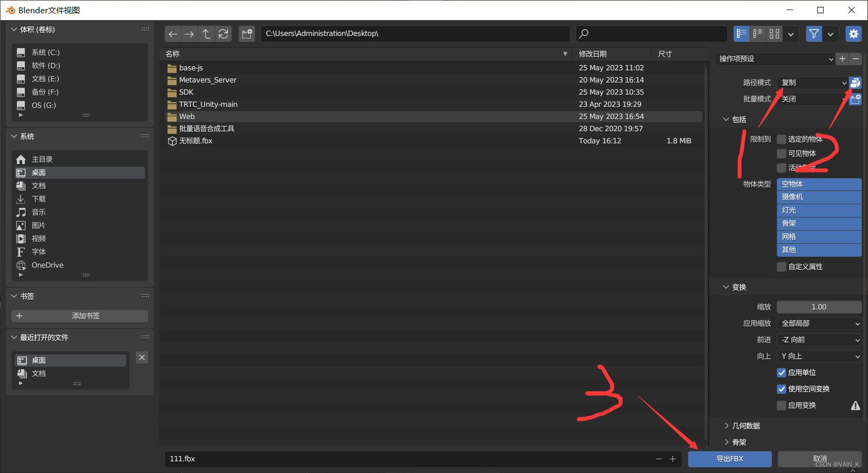Open 应用缩放 dropdown set to 全部局部
The width and height of the screenshot is (868, 473).
819,323
